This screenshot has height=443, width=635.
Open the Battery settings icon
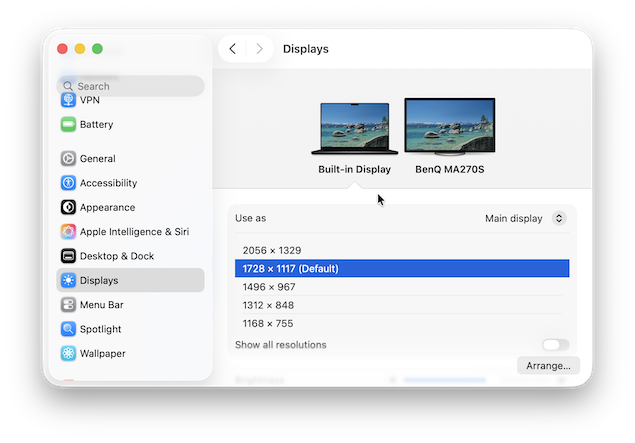tap(68, 125)
